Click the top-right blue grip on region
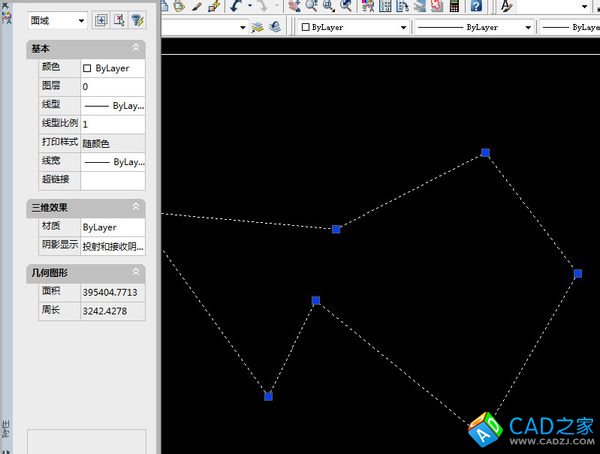 485,153
